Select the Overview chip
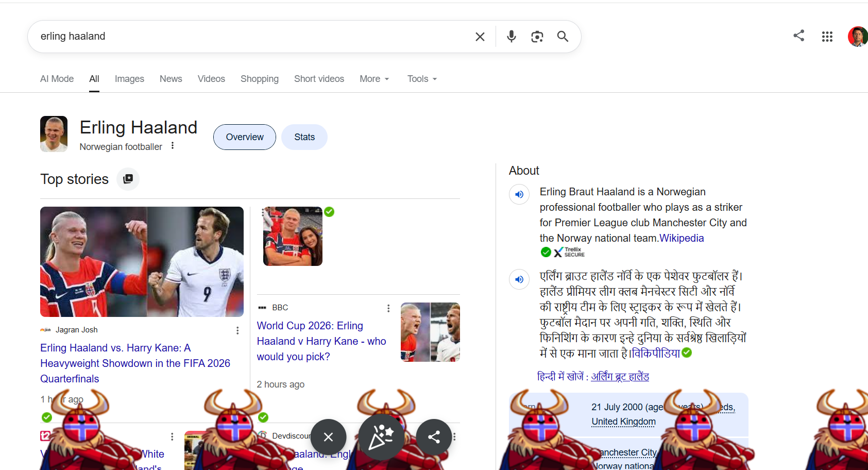 coord(245,137)
